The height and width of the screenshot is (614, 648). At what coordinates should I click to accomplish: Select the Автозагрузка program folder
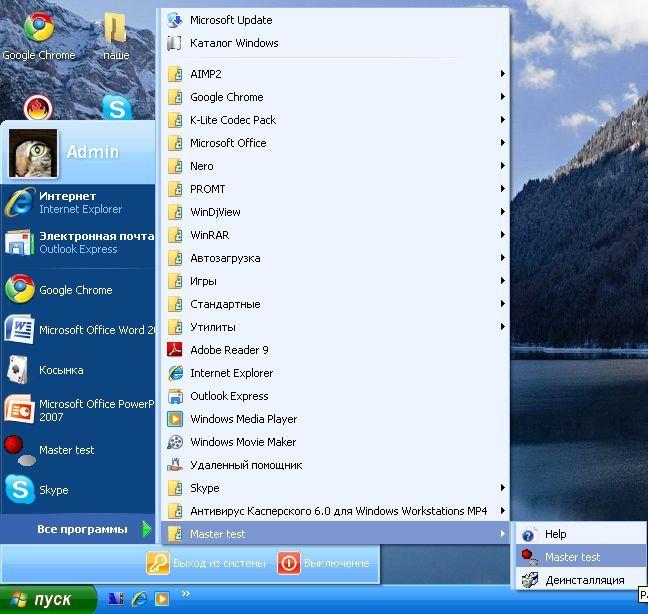coord(335,258)
